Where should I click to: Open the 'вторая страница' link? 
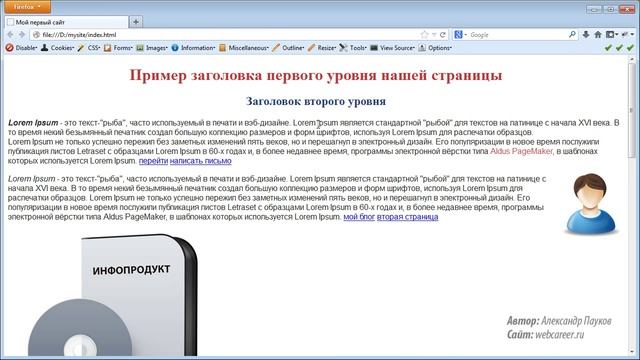[x=407, y=217]
